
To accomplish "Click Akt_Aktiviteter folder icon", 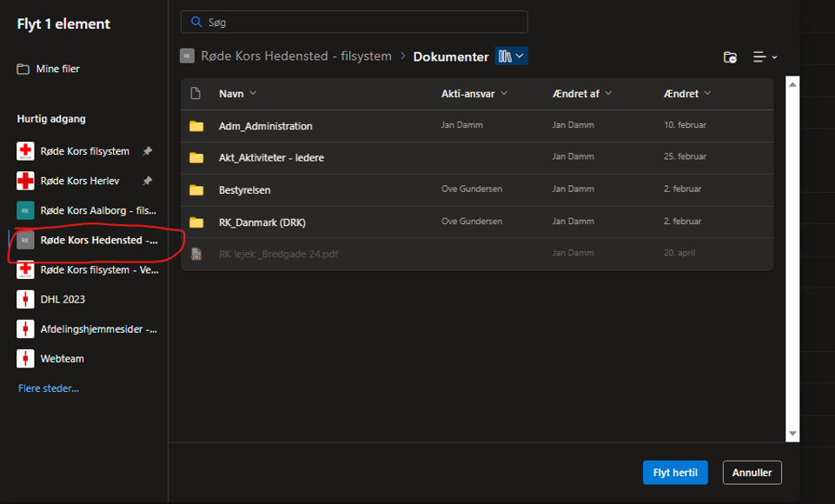I will click(196, 157).
